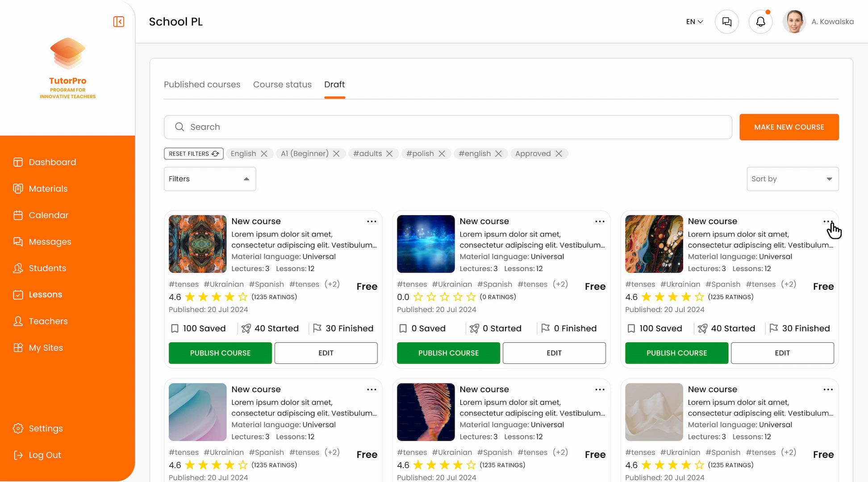Image resolution: width=868 pixels, height=482 pixels.
Task: Click rocket icon next to 0 Started
Action: point(474,328)
